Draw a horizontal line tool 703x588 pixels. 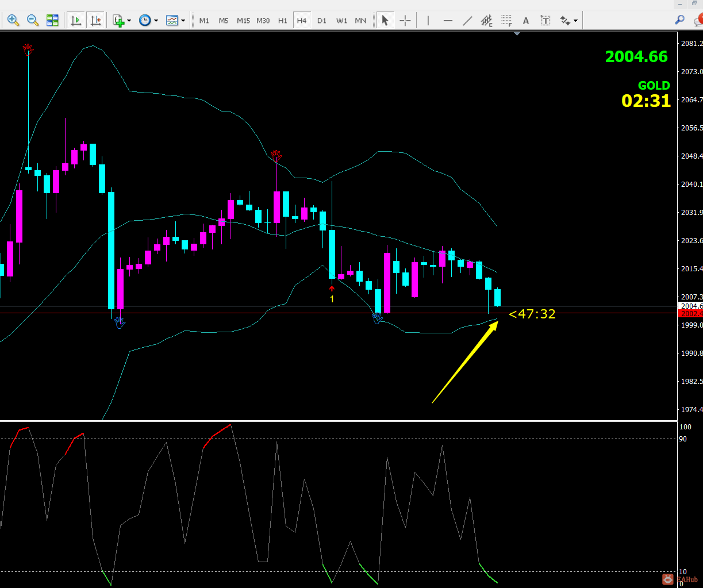448,21
